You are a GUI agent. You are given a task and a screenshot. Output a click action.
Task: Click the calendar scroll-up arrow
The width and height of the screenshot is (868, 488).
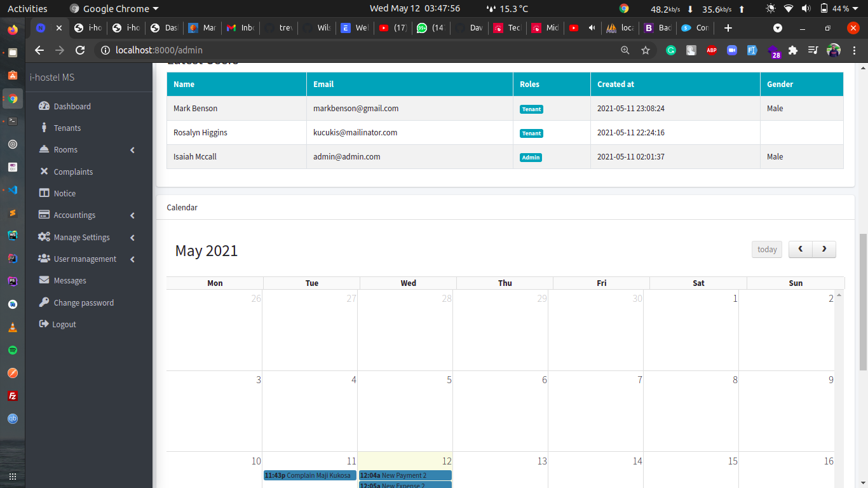[839, 295]
